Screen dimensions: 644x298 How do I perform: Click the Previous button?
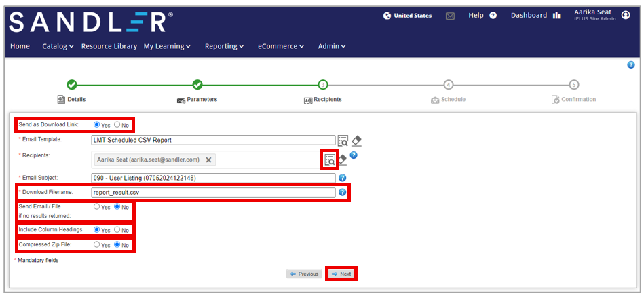click(x=303, y=274)
